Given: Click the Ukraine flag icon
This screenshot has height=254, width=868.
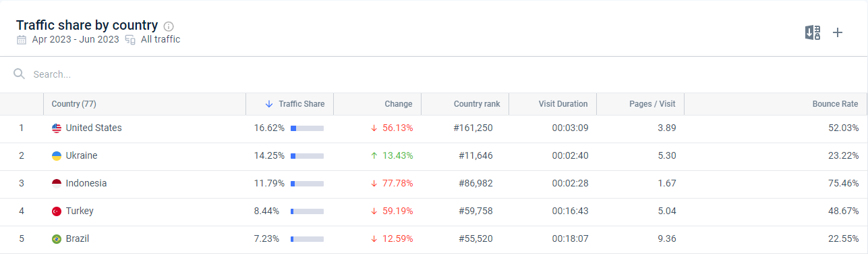Looking at the screenshot, I should click(x=57, y=156).
